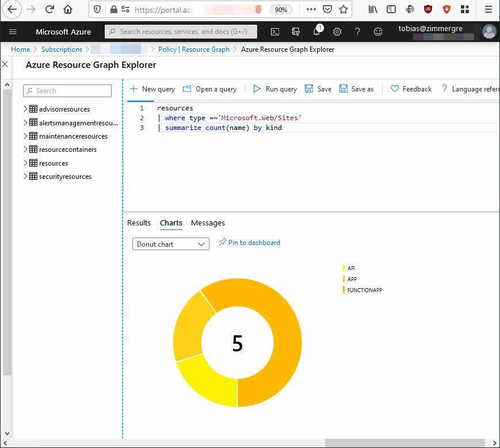
Task: Expand the securityresources table node
Action: click(x=25, y=177)
